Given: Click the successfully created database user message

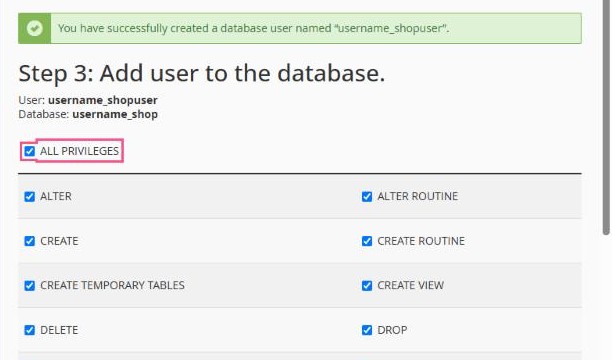Looking at the screenshot, I should pyautogui.click(x=254, y=28).
